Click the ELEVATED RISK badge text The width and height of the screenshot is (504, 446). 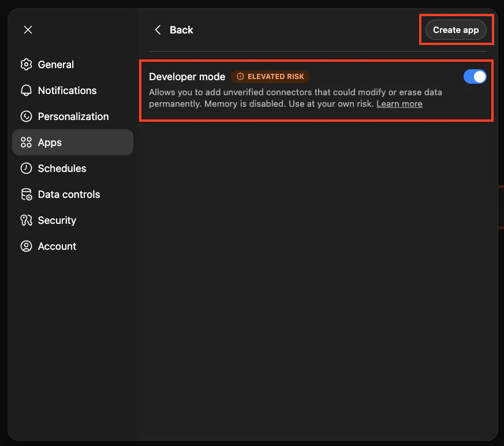click(x=276, y=77)
